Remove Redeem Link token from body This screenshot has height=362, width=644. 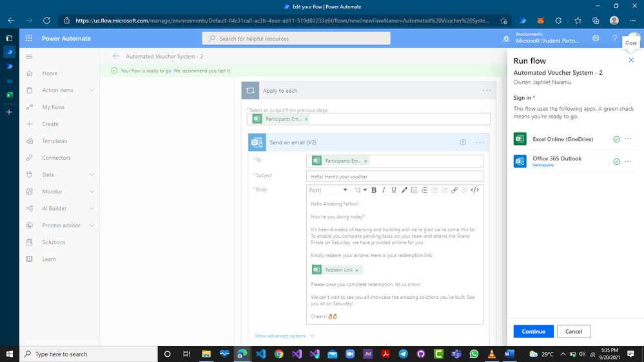(x=357, y=270)
